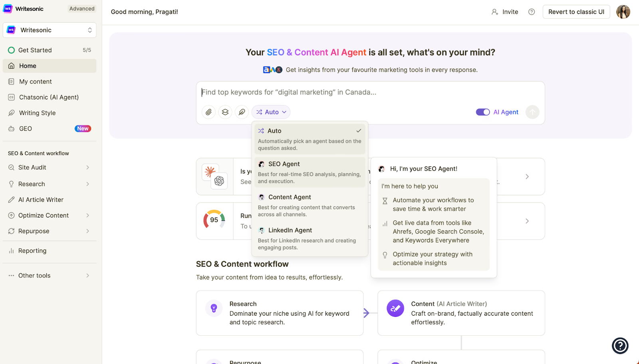Image resolution: width=639 pixels, height=364 pixels.
Task: Click the chevron on the Run score card
Action: pyautogui.click(x=527, y=221)
